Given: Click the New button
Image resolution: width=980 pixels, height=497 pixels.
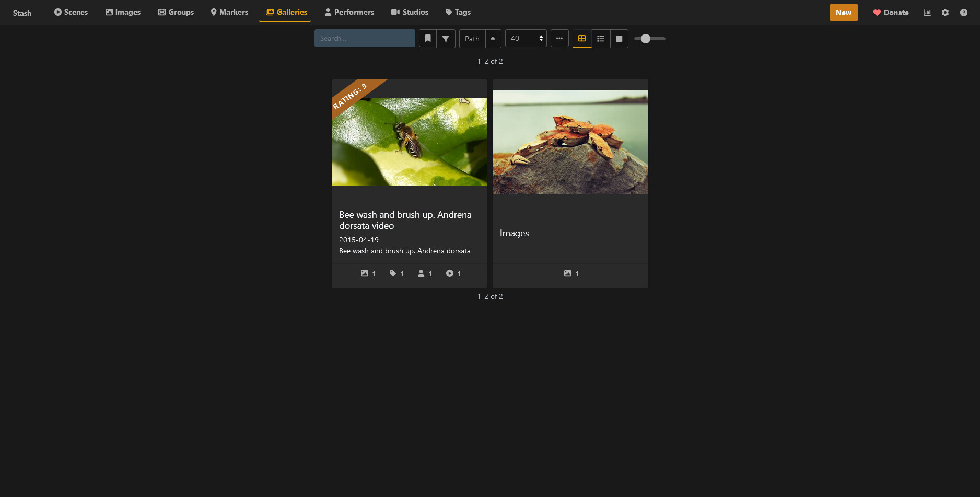Looking at the screenshot, I should (x=844, y=13).
